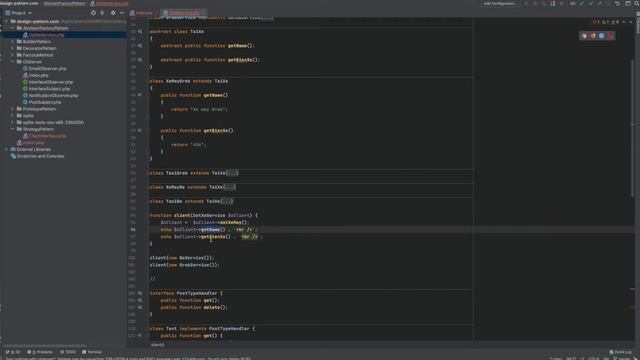The image size is (640, 360).
Task: Expand the DecoratorPattern folder
Action: tap(13, 48)
